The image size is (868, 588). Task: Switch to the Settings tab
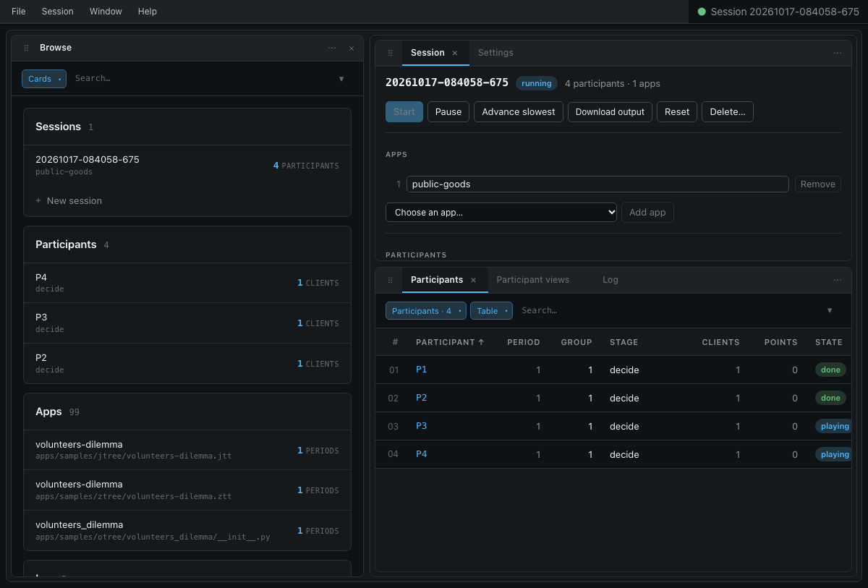click(495, 53)
